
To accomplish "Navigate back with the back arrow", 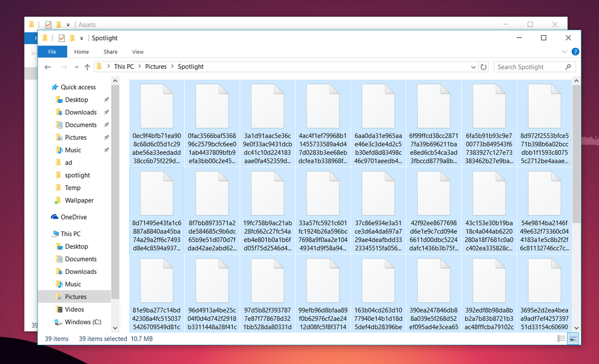I will tap(48, 67).
